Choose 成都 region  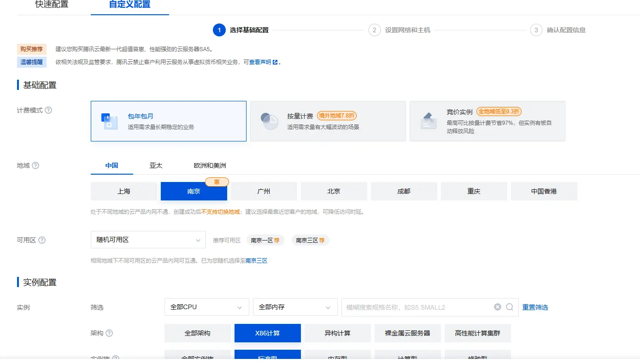coord(404,191)
